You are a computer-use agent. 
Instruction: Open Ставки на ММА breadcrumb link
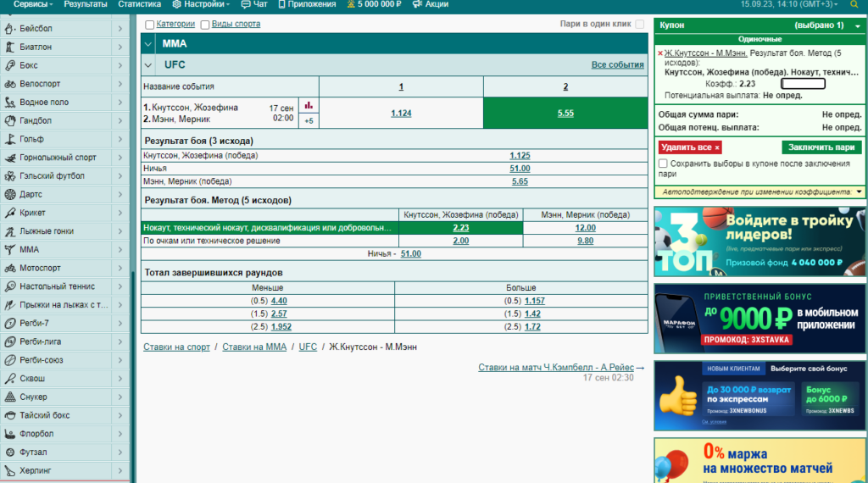254,347
